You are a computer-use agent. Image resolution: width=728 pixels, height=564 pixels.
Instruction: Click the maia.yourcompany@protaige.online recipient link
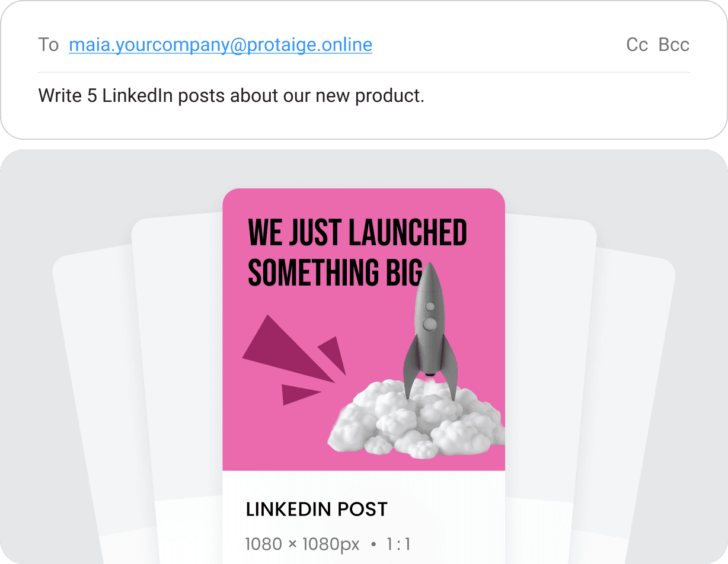220,45
